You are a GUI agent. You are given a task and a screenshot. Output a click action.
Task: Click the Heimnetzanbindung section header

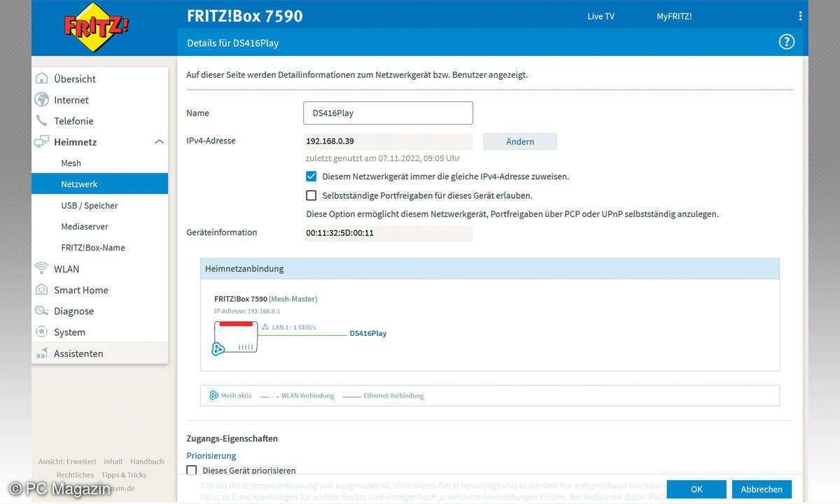(x=490, y=269)
